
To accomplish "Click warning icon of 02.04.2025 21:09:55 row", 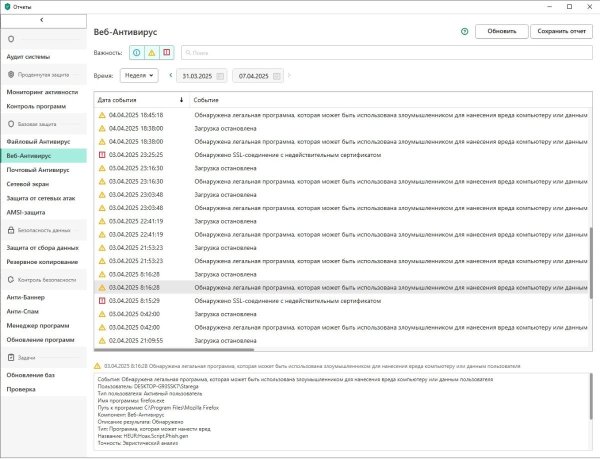I will coord(102,340).
